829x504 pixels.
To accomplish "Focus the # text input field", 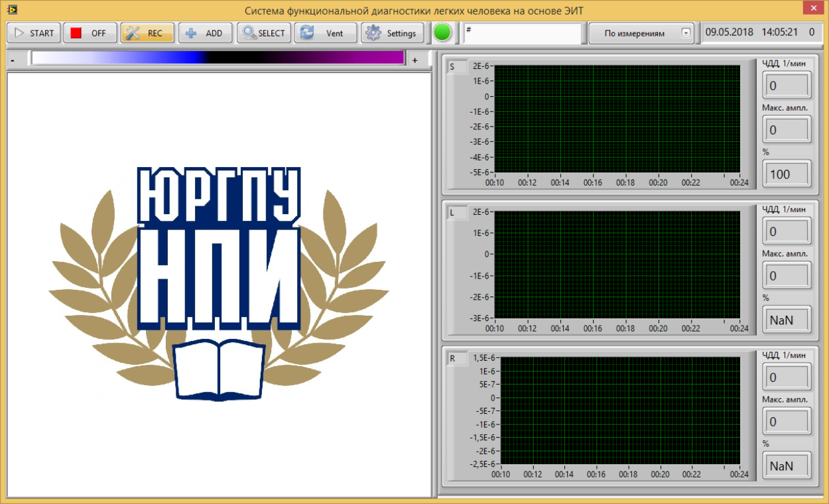I will coord(522,33).
